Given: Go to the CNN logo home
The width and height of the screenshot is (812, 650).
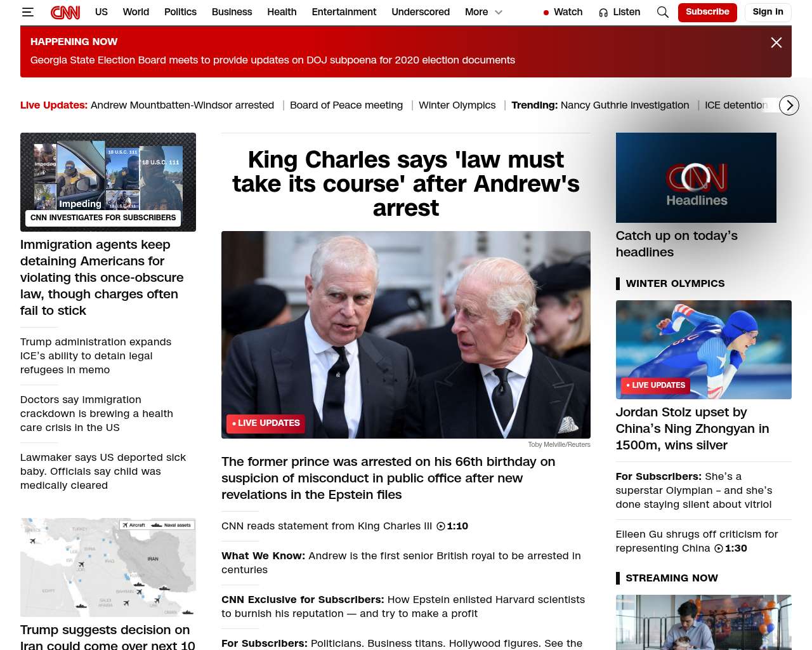Looking at the screenshot, I should (x=65, y=12).
